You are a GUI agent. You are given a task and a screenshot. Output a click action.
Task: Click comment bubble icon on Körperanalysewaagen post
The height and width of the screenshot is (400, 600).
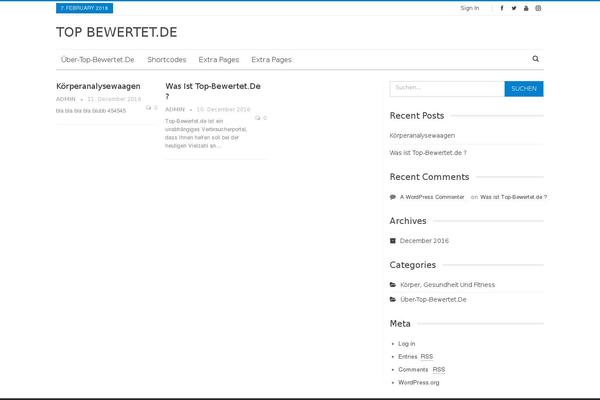(x=148, y=108)
